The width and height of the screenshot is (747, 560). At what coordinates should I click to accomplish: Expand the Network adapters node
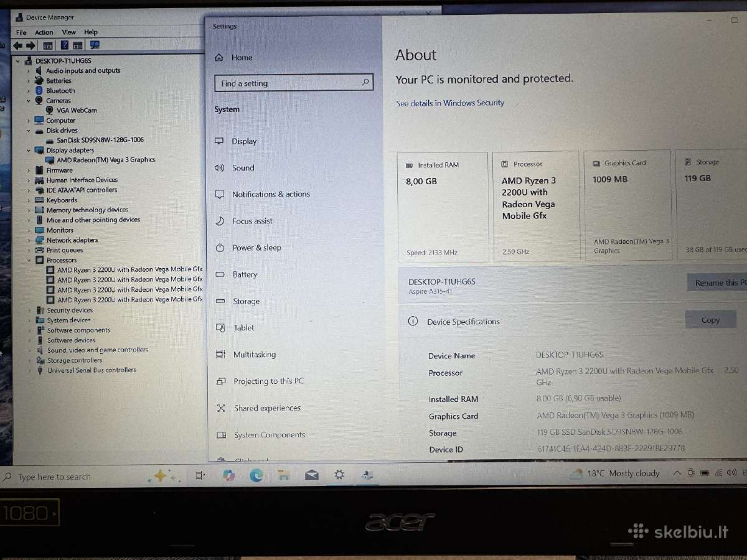point(29,240)
